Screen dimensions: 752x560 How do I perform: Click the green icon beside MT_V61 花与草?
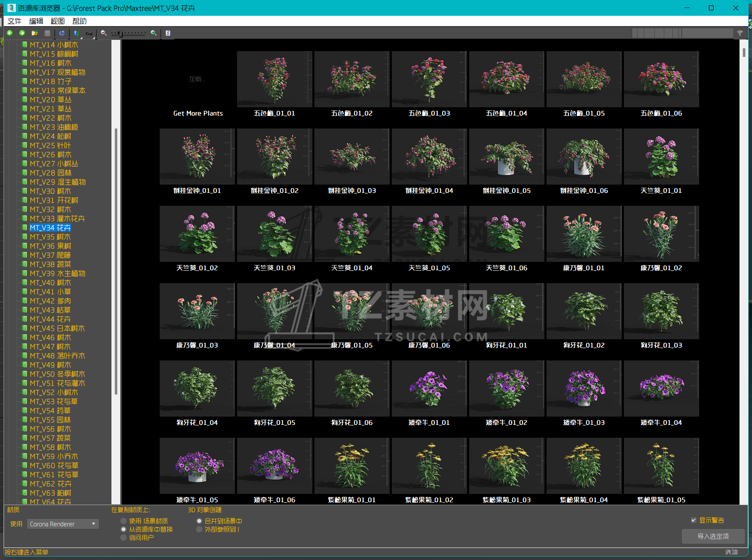coord(25,474)
